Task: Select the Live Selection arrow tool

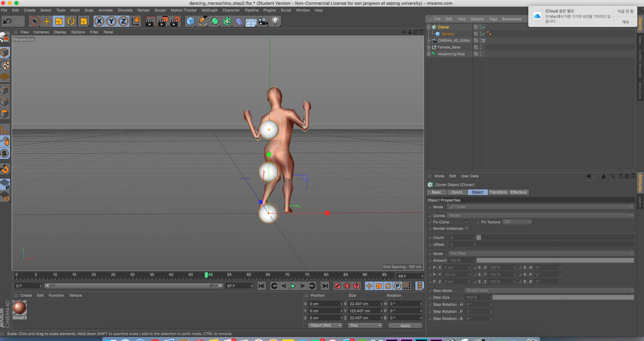Action: (x=34, y=22)
